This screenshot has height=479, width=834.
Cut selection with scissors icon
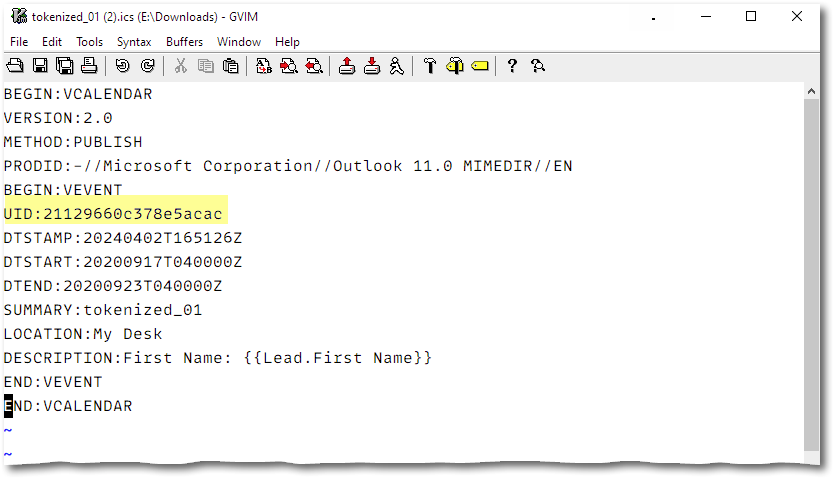click(181, 66)
